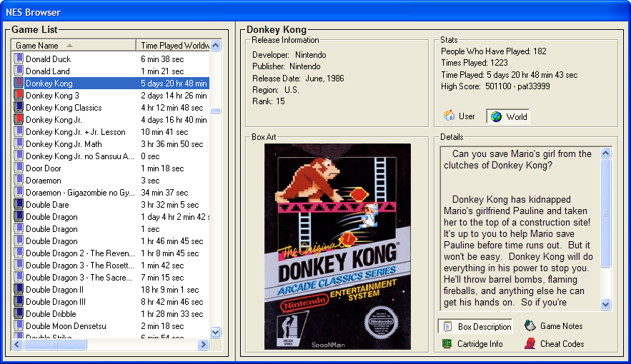Select Double Dragon 3 - The Rosett... row

tap(111, 266)
